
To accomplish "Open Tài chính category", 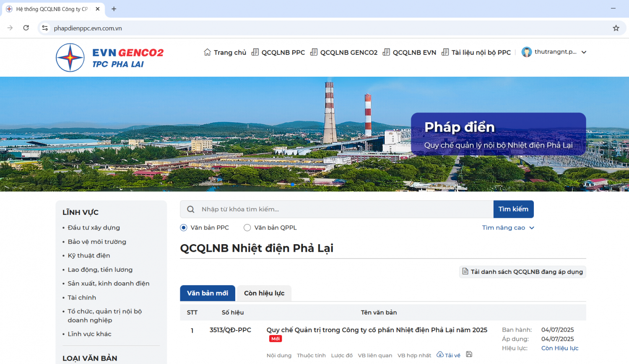I will 82,297.
